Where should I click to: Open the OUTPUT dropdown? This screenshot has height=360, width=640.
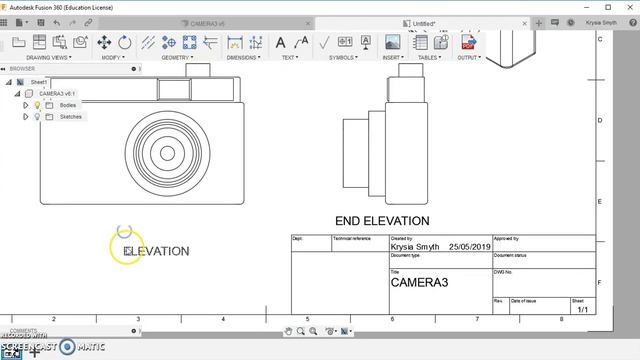point(469,58)
